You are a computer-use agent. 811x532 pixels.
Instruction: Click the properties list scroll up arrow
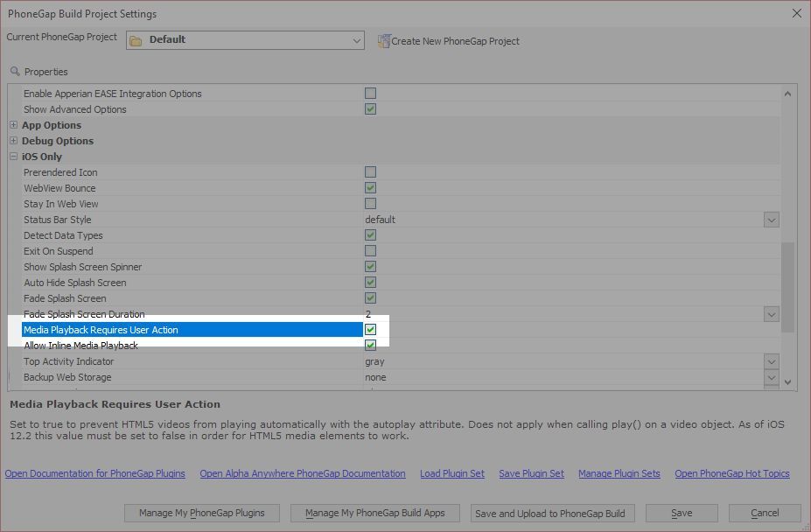(x=787, y=94)
